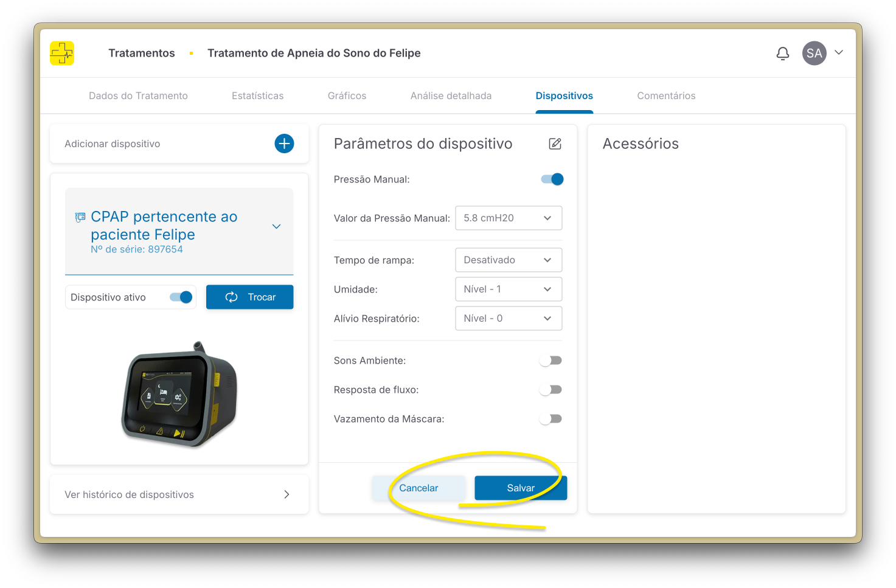Open the Valor da Pressão Manual dropdown
This screenshot has height=588, width=896.
point(509,218)
